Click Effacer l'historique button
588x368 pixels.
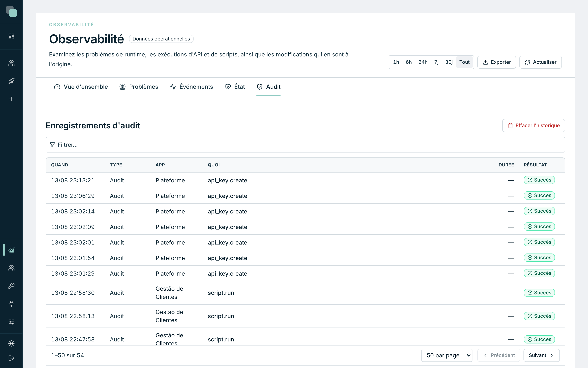[x=533, y=126]
